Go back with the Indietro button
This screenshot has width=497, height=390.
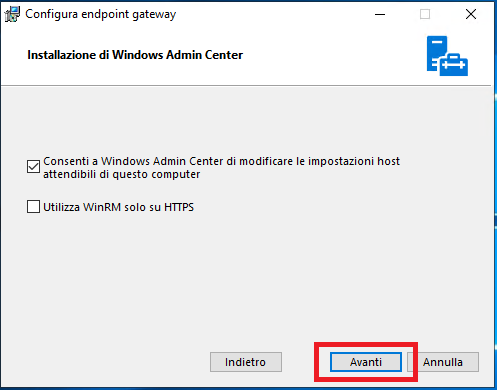[x=246, y=362]
